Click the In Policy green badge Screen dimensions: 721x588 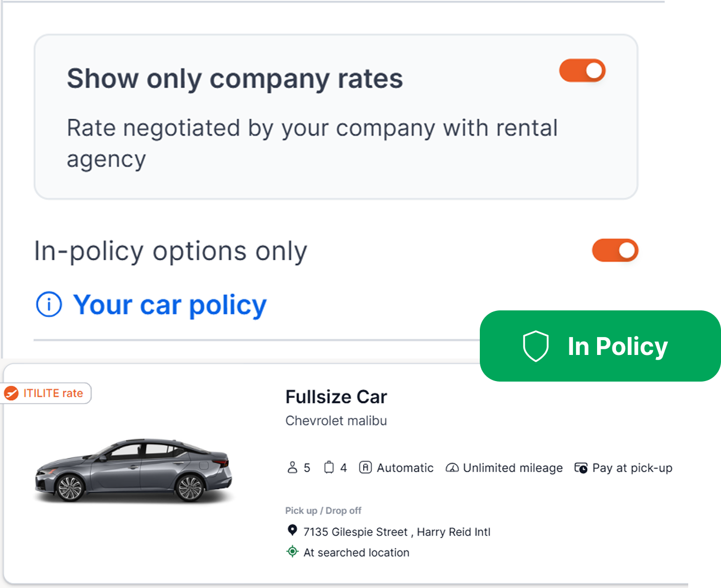click(x=600, y=346)
